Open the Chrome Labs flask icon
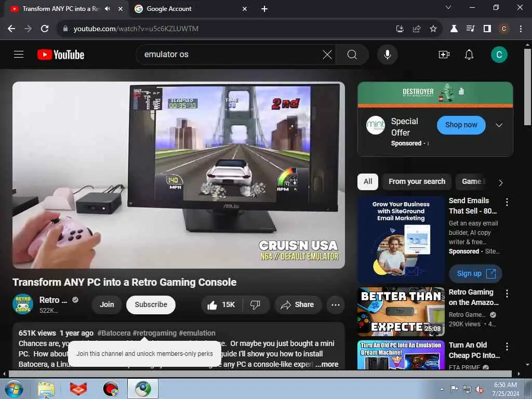Image resolution: width=532 pixels, height=399 pixels. [454, 29]
